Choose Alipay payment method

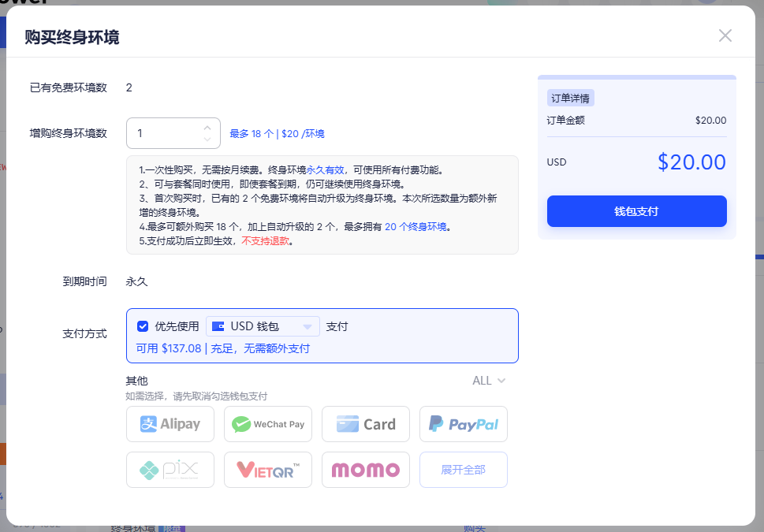tap(170, 424)
